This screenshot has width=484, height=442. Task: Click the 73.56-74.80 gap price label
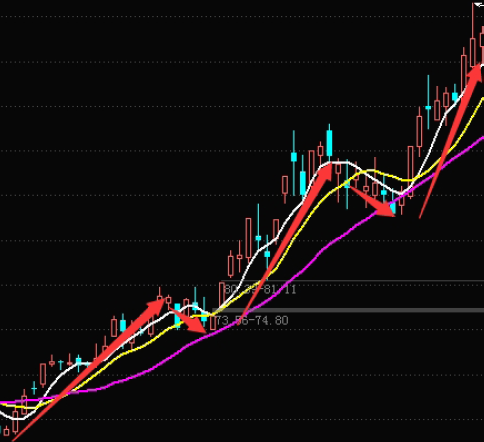pos(252,321)
